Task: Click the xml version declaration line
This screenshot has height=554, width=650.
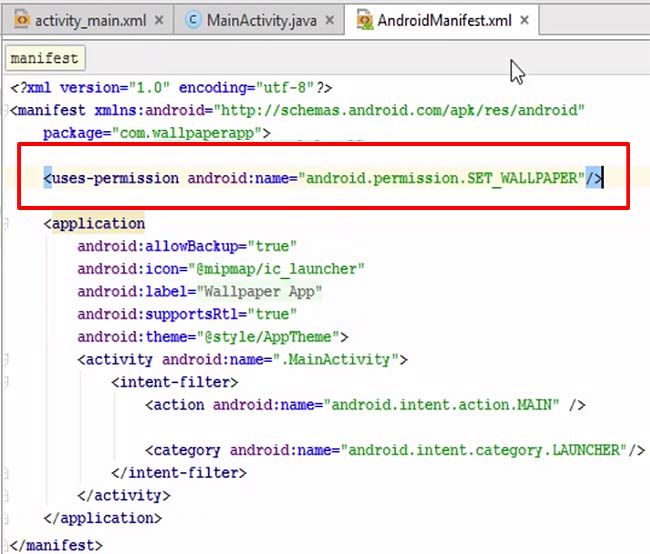Action: point(171,88)
